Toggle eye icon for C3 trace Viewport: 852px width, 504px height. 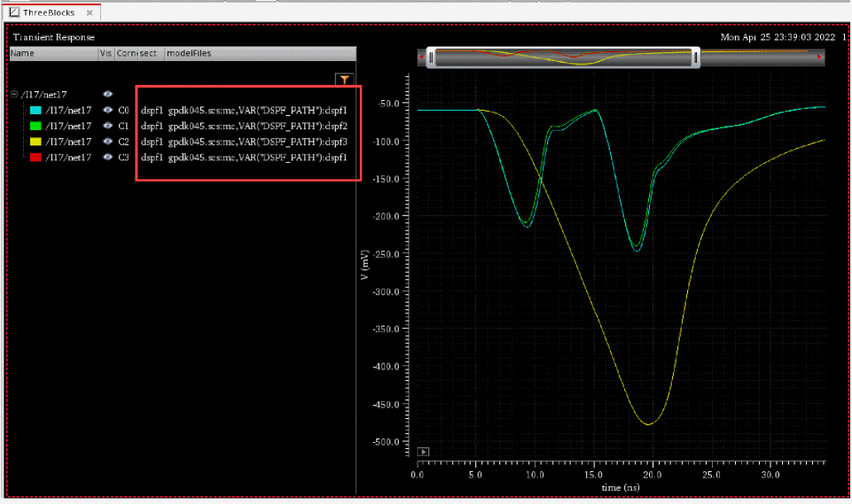(x=108, y=157)
